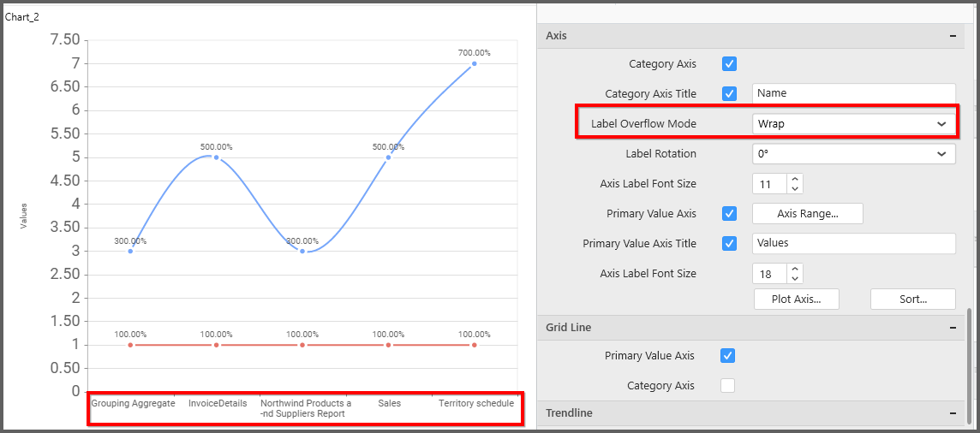Expand the Trendline section

953,413
